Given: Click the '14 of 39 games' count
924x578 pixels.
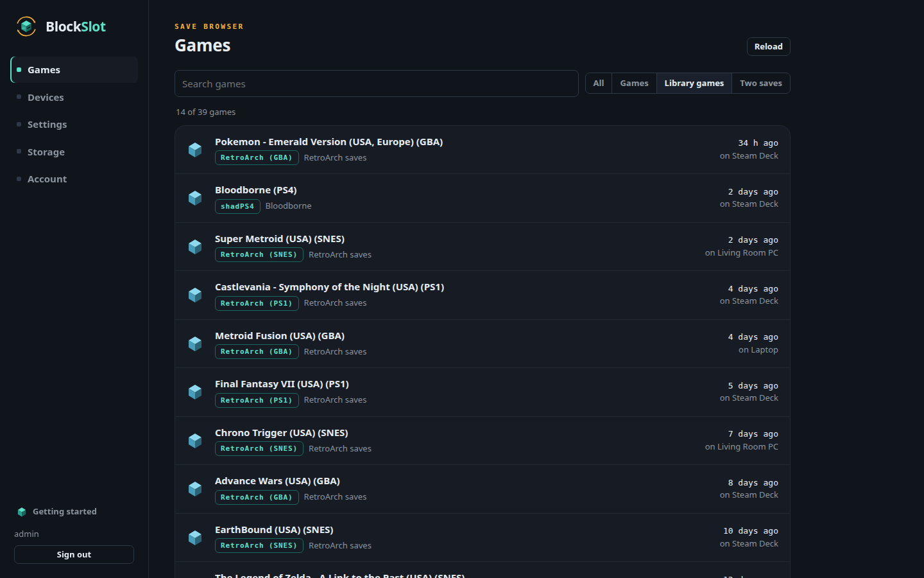Looking at the screenshot, I should [206, 112].
